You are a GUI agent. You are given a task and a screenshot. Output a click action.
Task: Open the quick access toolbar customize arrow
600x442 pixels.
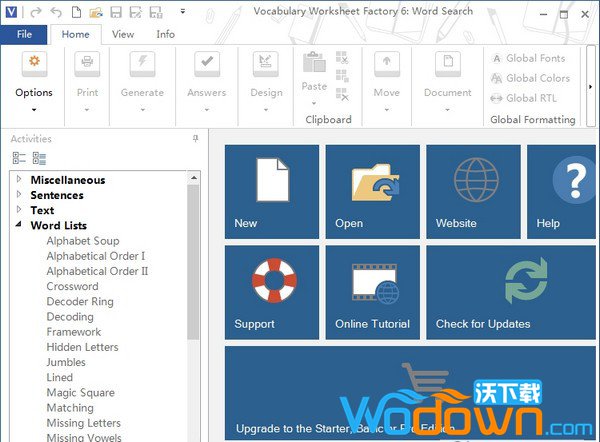pos(183,11)
